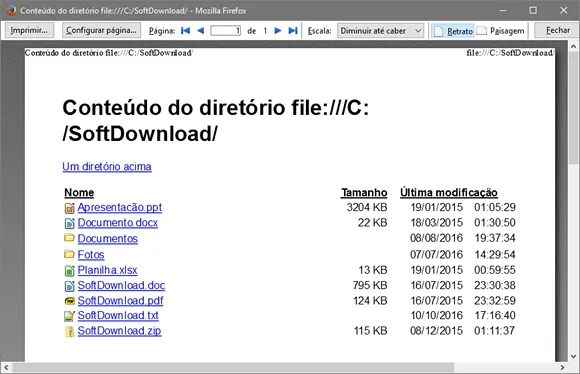The width and height of the screenshot is (580, 374).
Task: Maximize the Firefox window
Action: point(533,10)
